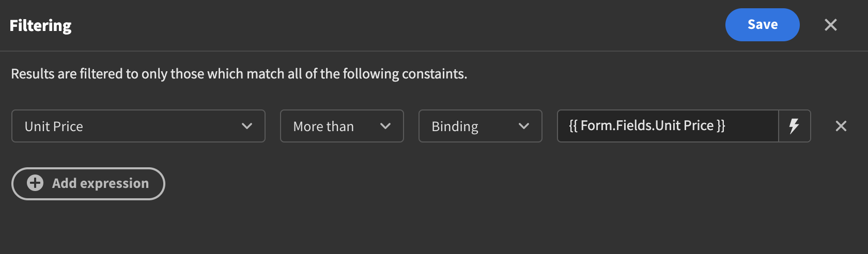
Task: Remove the Unit Price filter expression row
Action: (x=841, y=126)
